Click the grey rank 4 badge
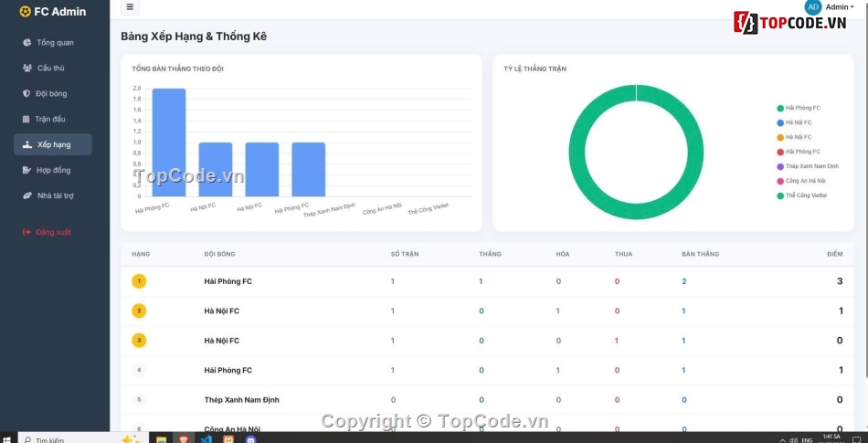Image resolution: width=868 pixels, height=443 pixels. (139, 370)
